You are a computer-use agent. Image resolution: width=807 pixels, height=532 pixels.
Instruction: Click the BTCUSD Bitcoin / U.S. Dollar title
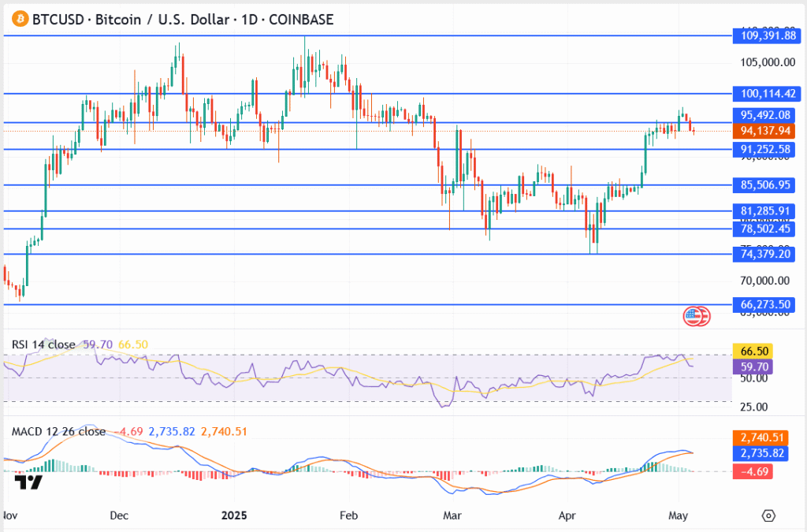[x=182, y=19]
